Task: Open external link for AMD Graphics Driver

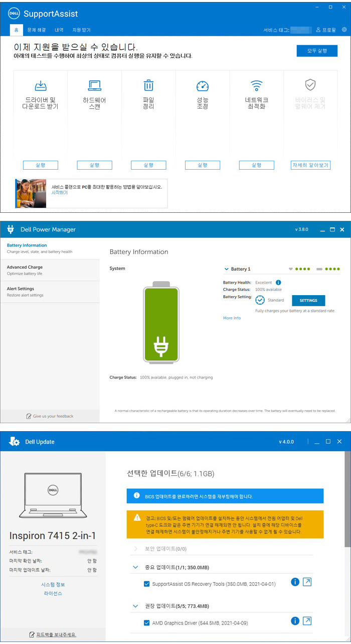Action: 307,621
